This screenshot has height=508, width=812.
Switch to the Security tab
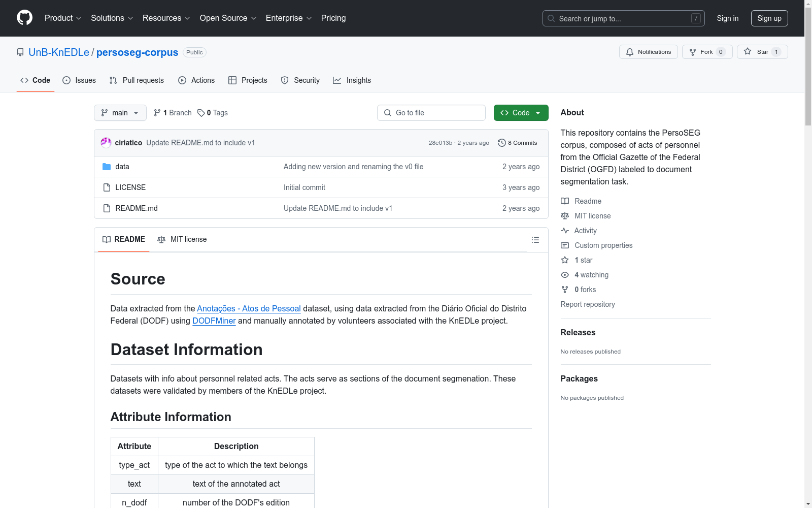click(x=300, y=80)
